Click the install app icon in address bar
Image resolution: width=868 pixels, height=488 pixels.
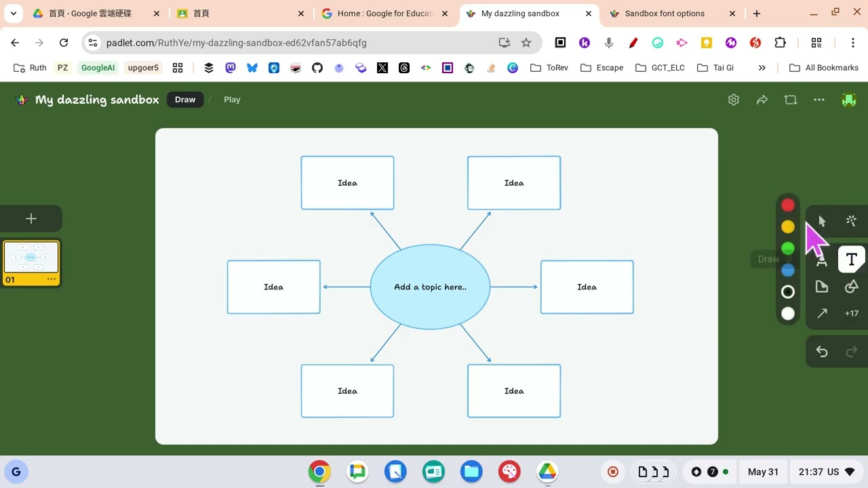(504, 43)
